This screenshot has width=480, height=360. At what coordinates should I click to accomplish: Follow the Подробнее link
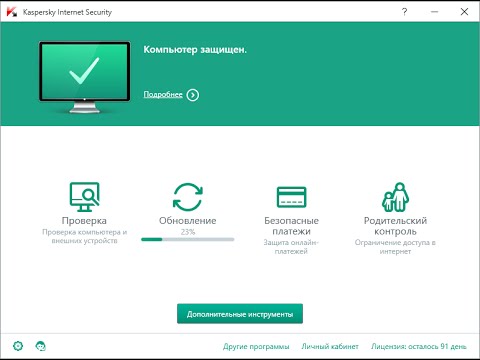[163, 95]
